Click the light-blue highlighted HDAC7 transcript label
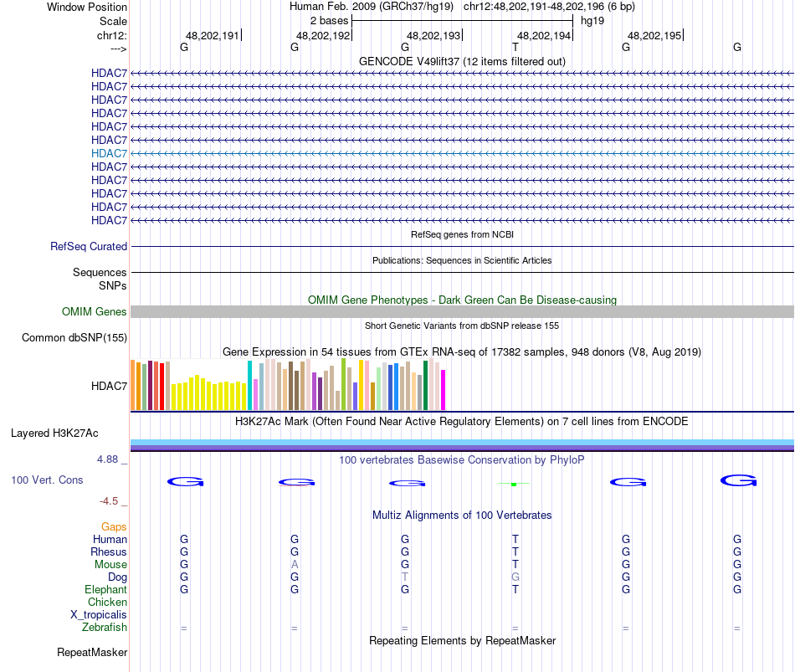The image size is (795, 672). [x=109, y=154]
